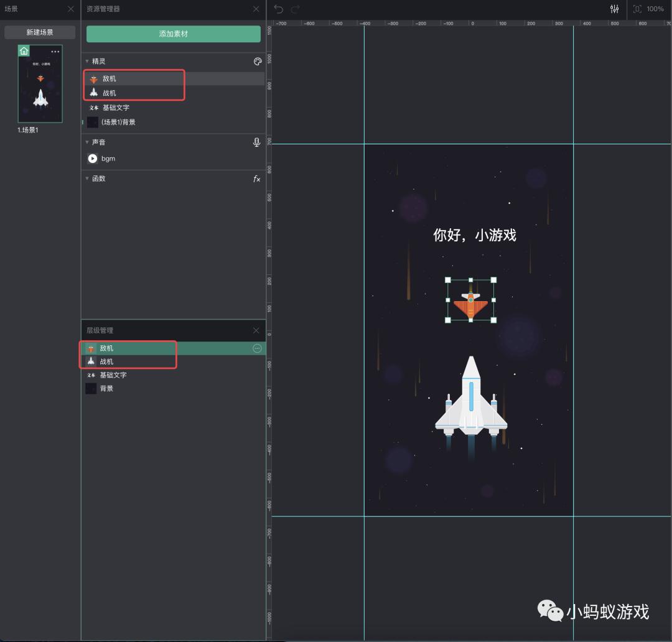The width and height of the screenshot is (672, 642).
Task: Click the fx icon on the 函数 section
Action: tap(256, 179)
